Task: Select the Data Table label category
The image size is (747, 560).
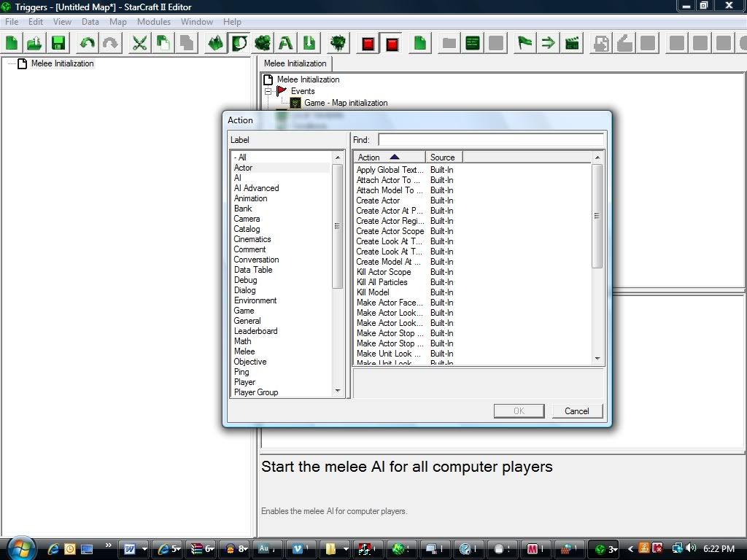Action: click(x=253, y=270)
